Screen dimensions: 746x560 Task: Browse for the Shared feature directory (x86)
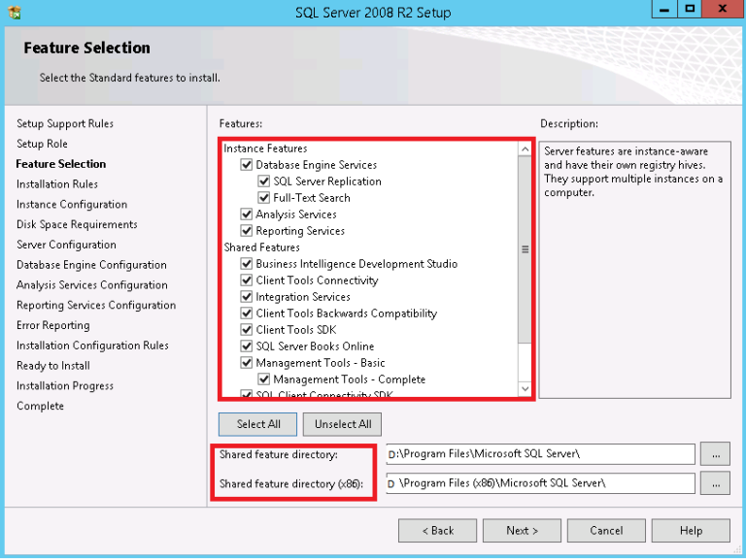[715, 483]
